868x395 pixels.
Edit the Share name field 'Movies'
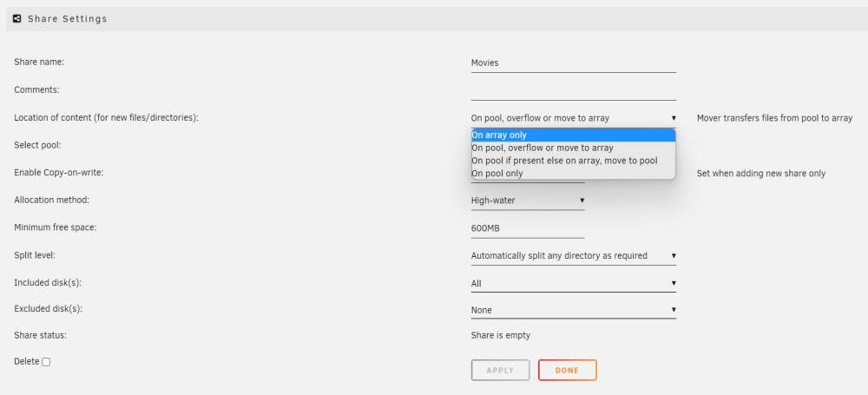(x=574, y=63)
